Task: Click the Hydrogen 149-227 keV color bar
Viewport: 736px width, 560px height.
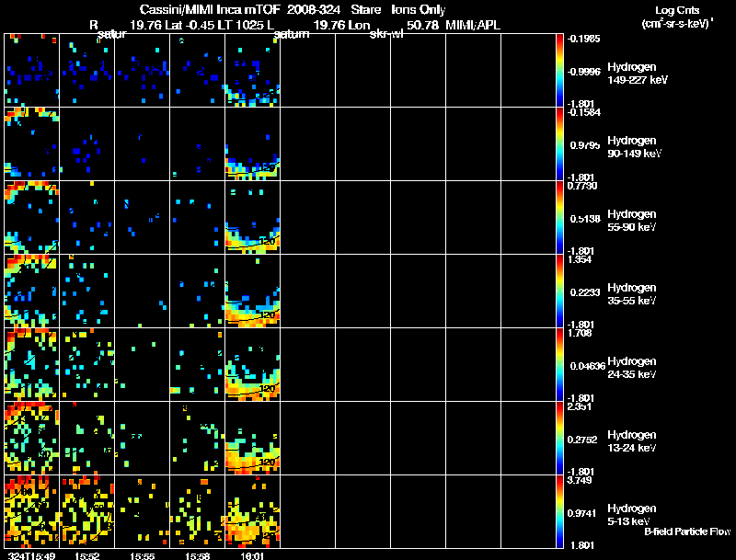Action: tap(559, 71)
